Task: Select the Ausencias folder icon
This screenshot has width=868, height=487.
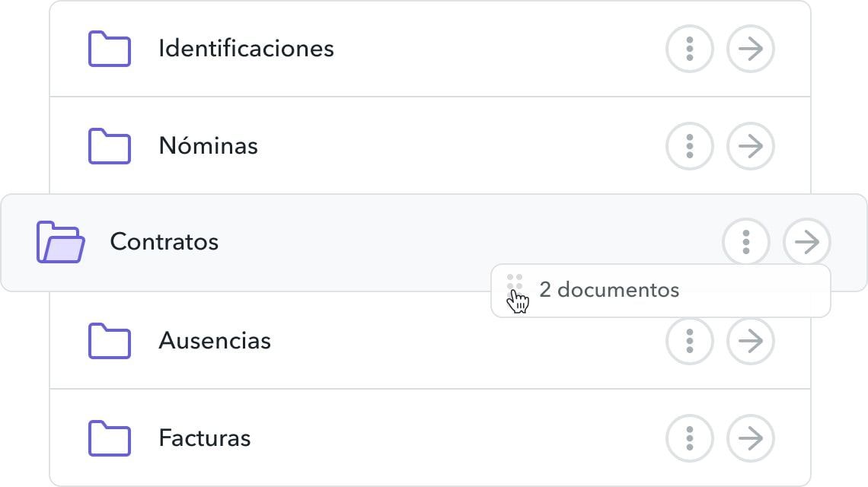Action: click(x=110, y=340)
